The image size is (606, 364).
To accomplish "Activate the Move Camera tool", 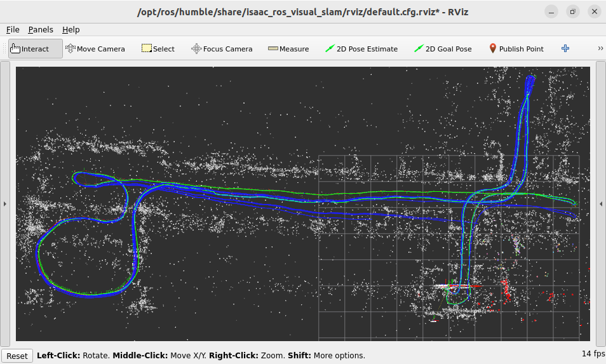I will click(95, 49).
